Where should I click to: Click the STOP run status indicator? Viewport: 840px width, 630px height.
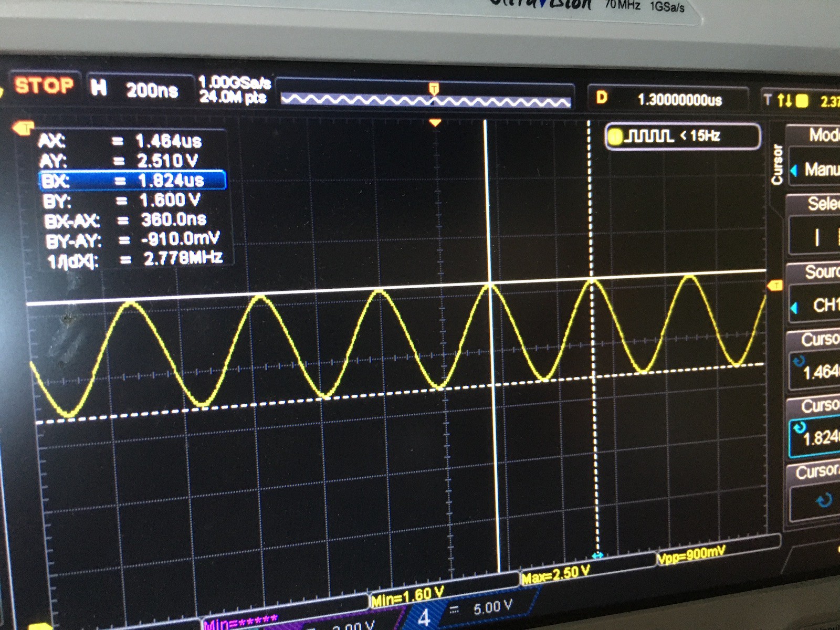click(x=44, y=86)
